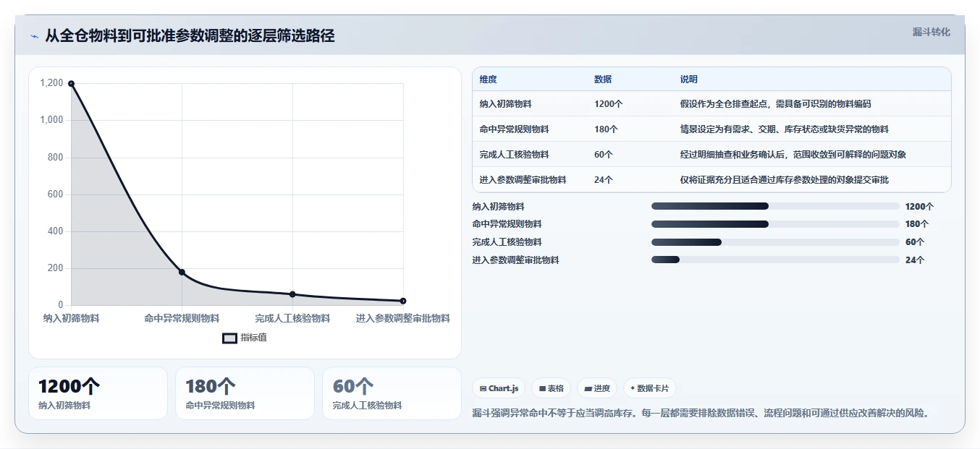Click the Chart.js tag chip

coord(499,388)
